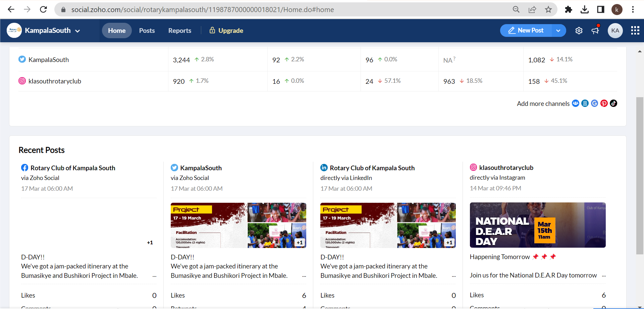Image resolution: width=644 pixels, height=309 pixels.
Task: Add a TikTok channel icon
Action: coord(613,103)
